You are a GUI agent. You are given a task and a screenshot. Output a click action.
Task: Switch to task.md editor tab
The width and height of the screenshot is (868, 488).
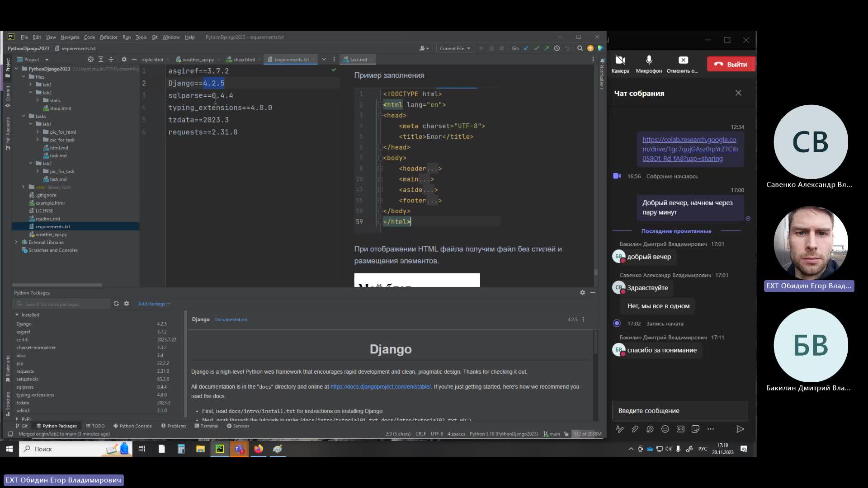358,59
